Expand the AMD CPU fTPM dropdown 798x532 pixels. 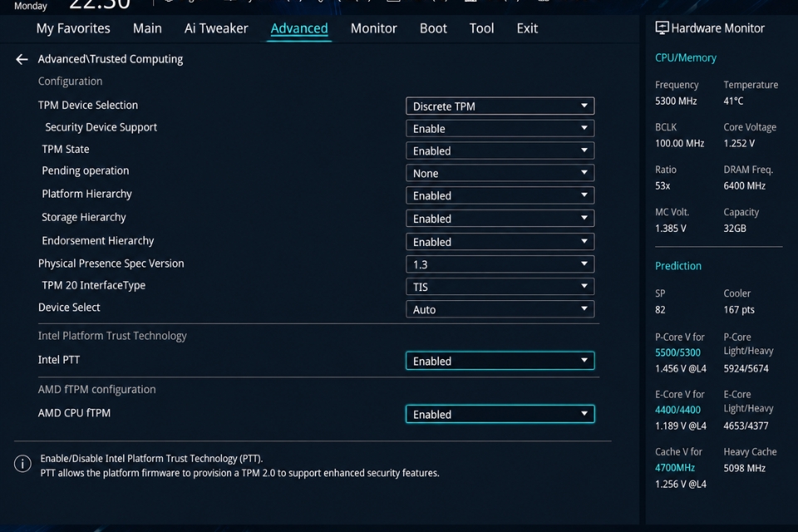[x=500, y=414]
